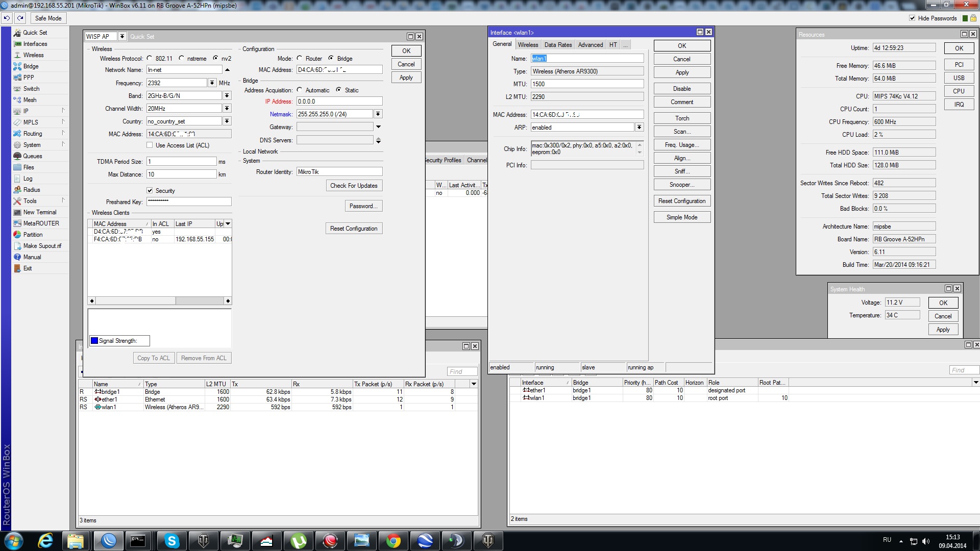Expand the Band dropdown
Image resolution: width=980 pixels, height=551 pixels.
[227, 96]
